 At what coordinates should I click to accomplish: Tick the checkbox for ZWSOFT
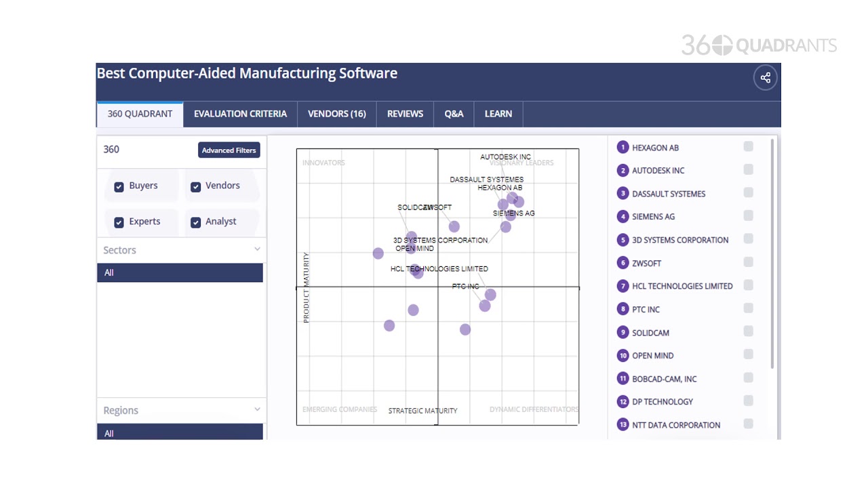pos(748,262)
